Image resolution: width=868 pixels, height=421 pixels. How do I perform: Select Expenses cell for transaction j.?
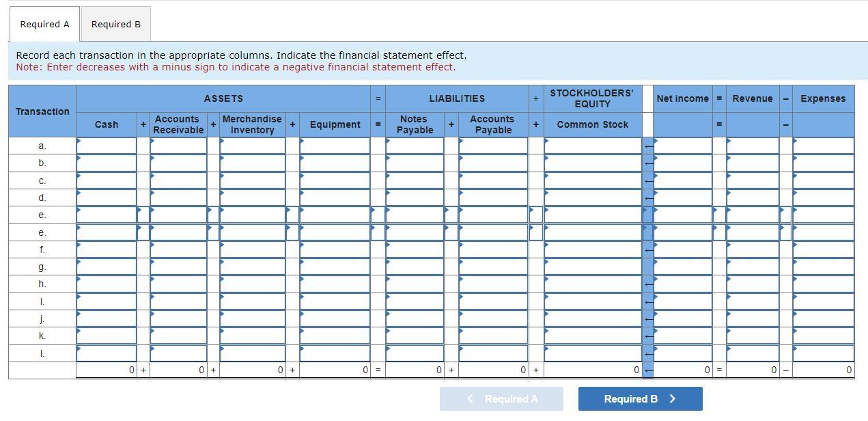click(824, 318)
